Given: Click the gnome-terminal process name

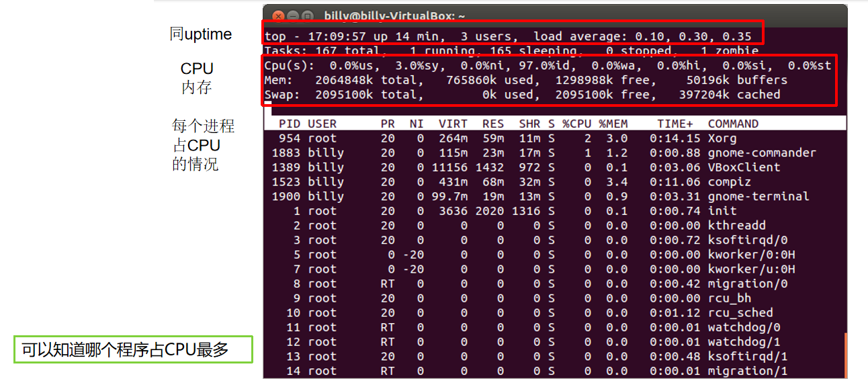Looking at the screenshot, I should click(758, 196).
